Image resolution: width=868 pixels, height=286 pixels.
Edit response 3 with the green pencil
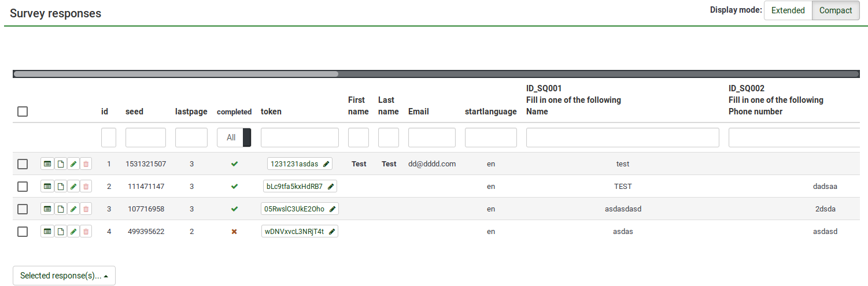(x=73, y=209)
